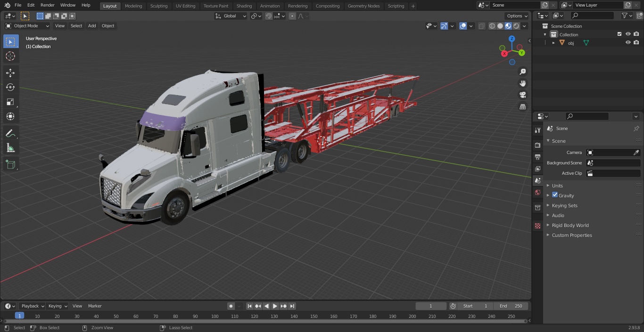The image size is (644, 332).
Task: Click the pan view hand icon
Action: click(x=523, y=83)
